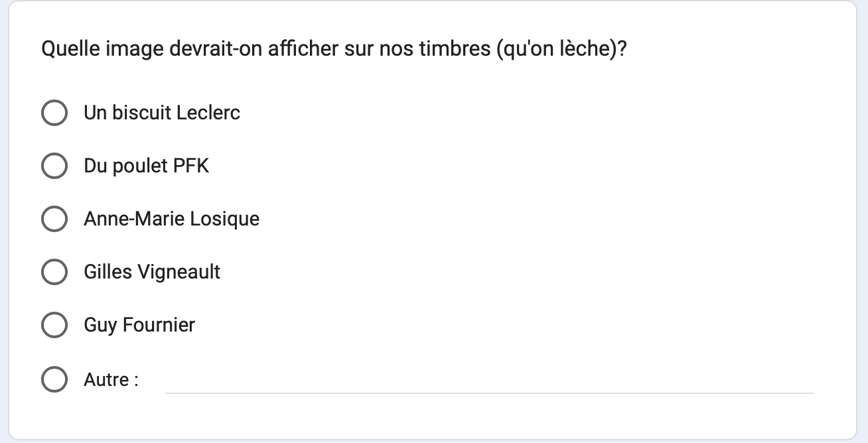Viewport: 868px width, 443px height.
Task: Click the word 'Losique' in the third option
Action: 225,219
